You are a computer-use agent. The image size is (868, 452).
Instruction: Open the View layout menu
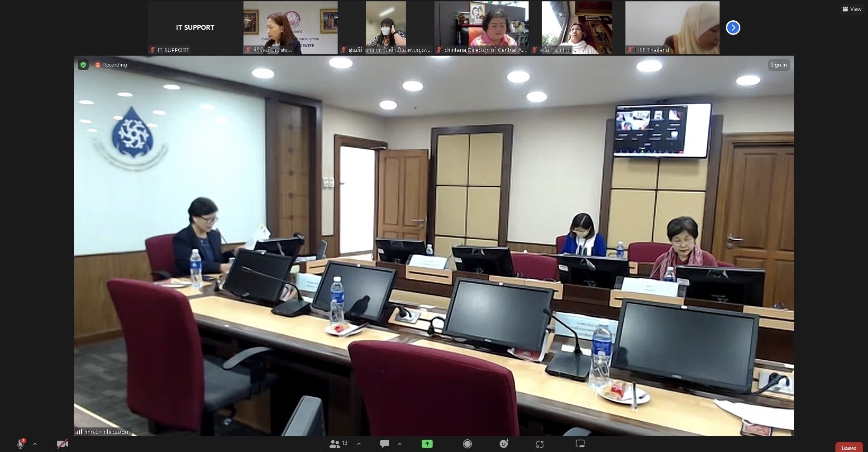(x=852, y=9)
